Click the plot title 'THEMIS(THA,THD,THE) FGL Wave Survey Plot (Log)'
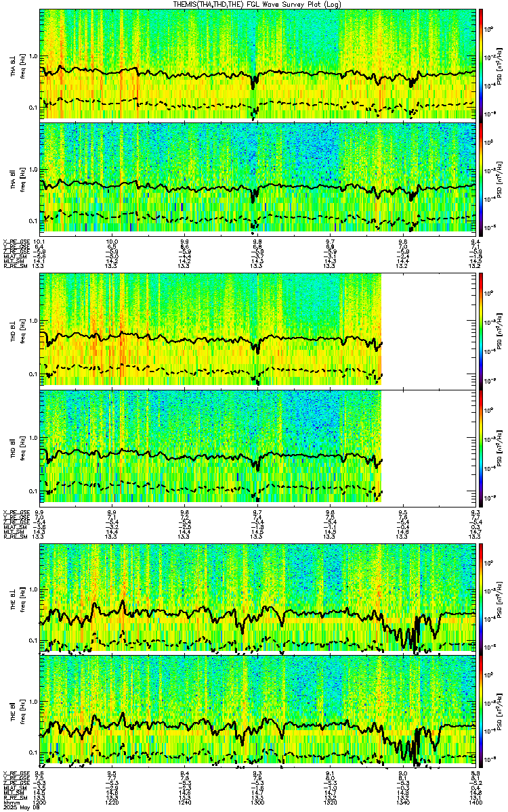This screenshot has width=508, height=812. click(257, 4)
